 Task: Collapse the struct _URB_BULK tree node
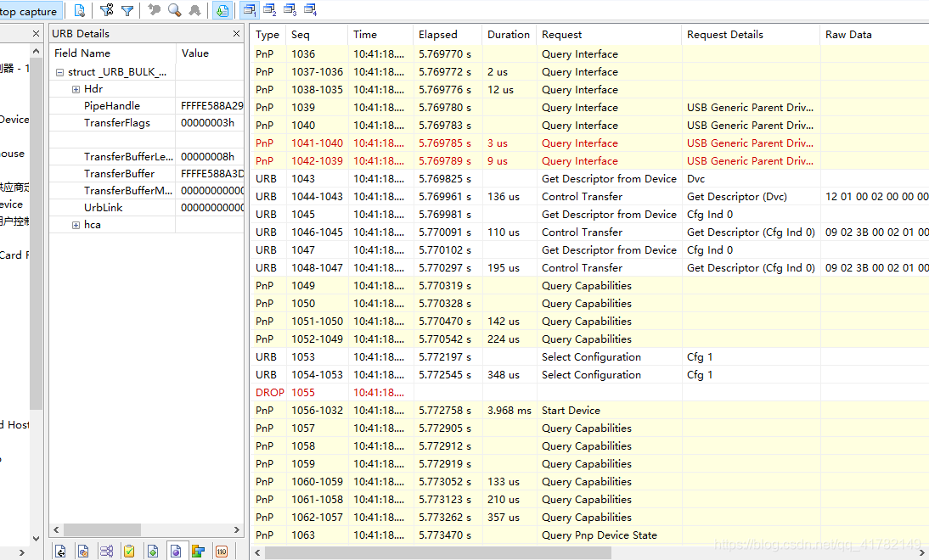point(59,72)
